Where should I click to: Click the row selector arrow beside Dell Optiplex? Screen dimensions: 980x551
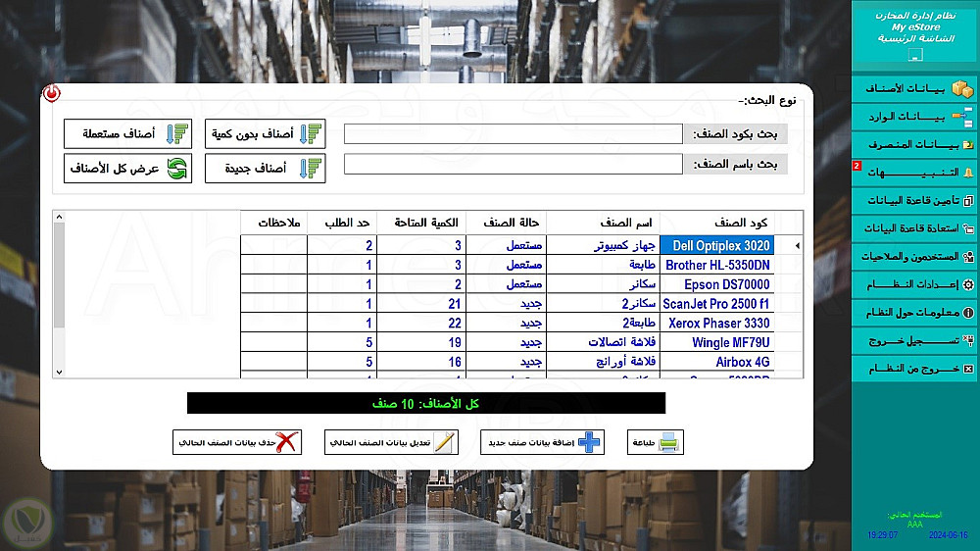coord(798,246)
